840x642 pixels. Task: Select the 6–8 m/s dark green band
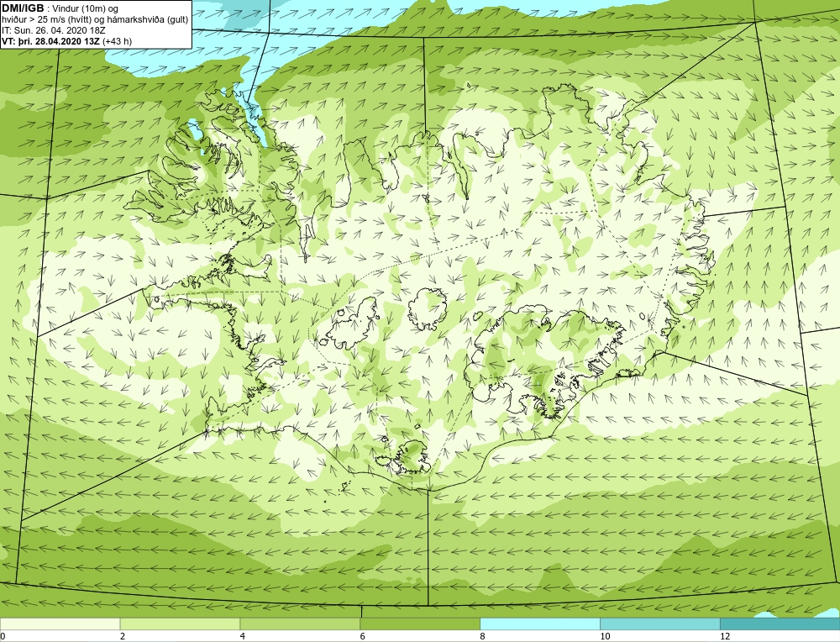420,624
